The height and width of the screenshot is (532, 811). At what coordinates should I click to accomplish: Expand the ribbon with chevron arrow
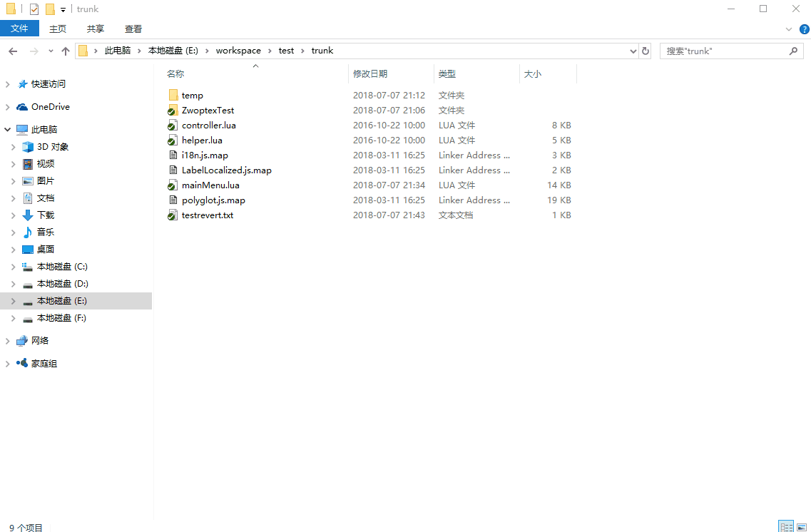coord(789,29)
